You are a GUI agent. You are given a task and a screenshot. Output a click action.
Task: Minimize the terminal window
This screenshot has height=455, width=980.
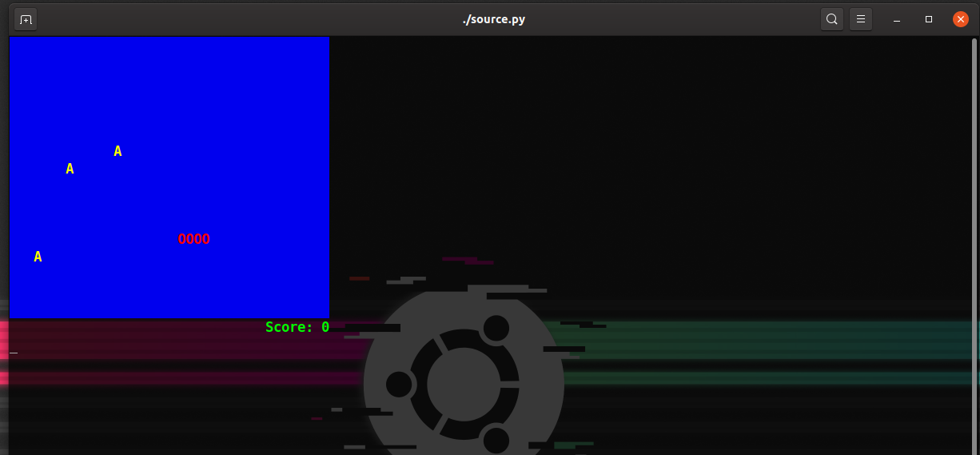pyautogui.click(x=898, y=19)
